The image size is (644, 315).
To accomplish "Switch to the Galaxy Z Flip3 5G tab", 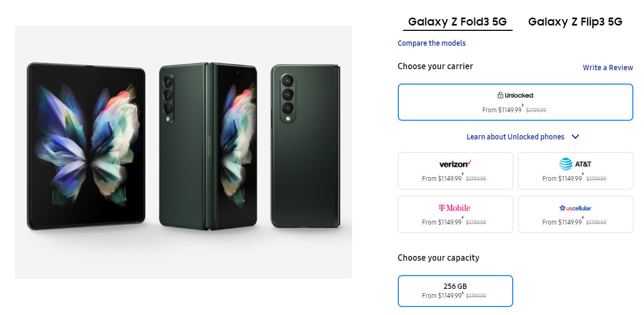I will [575, 22].
